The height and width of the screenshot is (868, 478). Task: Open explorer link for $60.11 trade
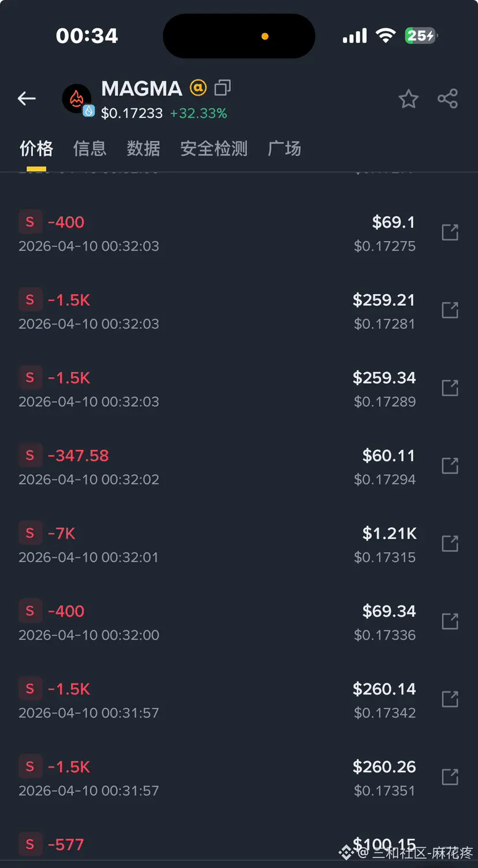point(450,466)
